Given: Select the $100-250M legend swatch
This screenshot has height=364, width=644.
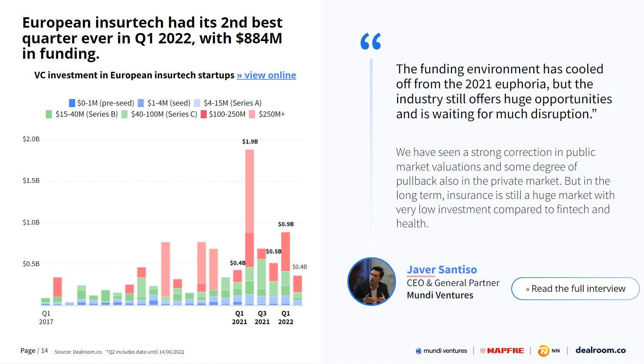Looking at the screenshot, I should tap(204, 114).
